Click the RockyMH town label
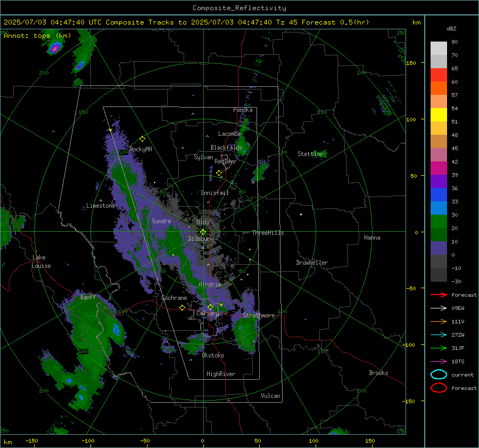Viewport: 479px width, 448px height. [141, 149]
